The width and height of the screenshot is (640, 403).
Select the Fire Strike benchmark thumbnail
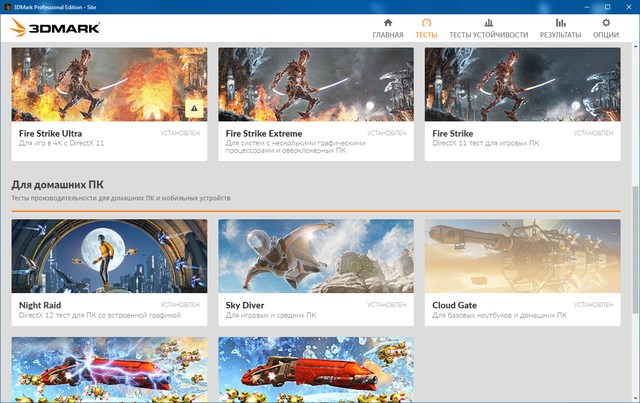tap(522, 85)
